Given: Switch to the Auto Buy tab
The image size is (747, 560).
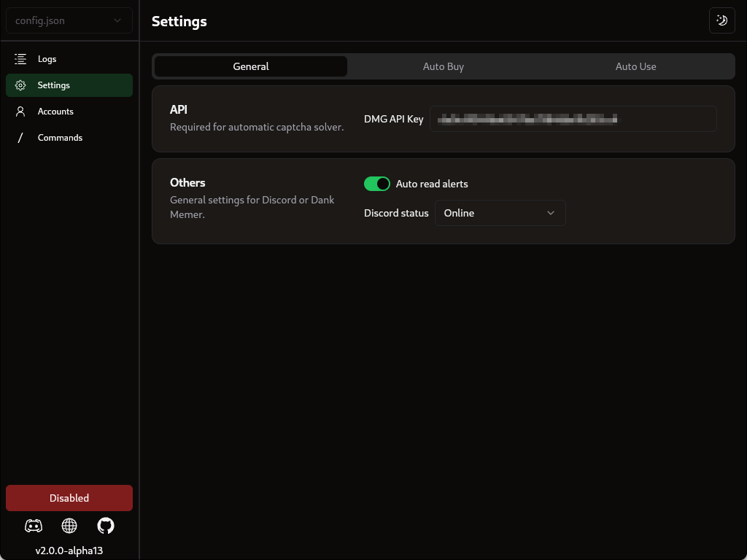Looking at the screenshot, I should [x=443, y=66].
